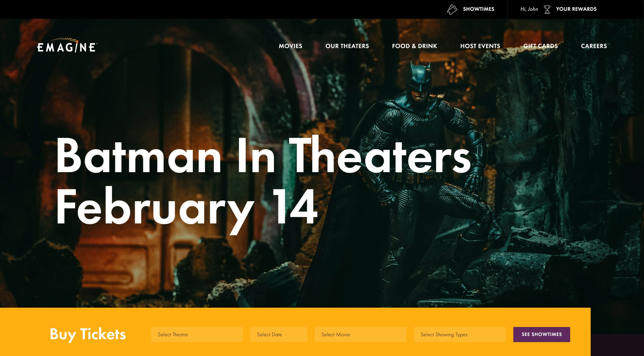Go to Food & Drink section

(414, 46)
